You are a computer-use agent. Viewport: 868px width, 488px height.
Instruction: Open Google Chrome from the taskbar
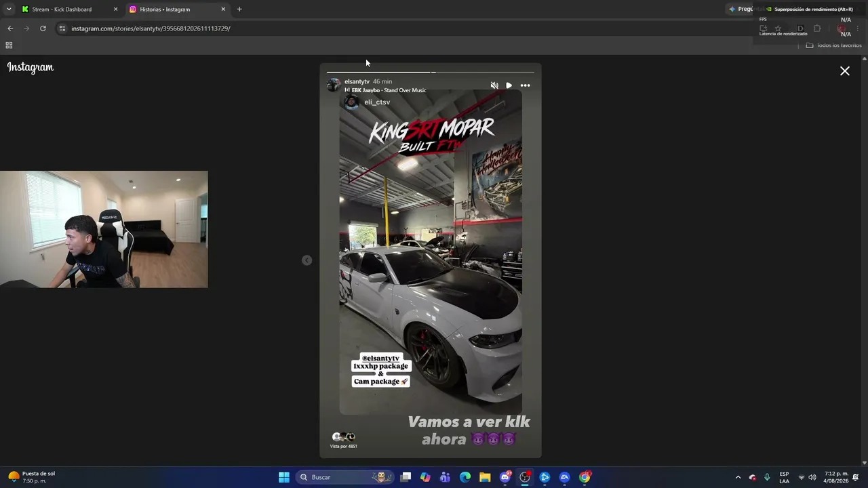point(585,477)
